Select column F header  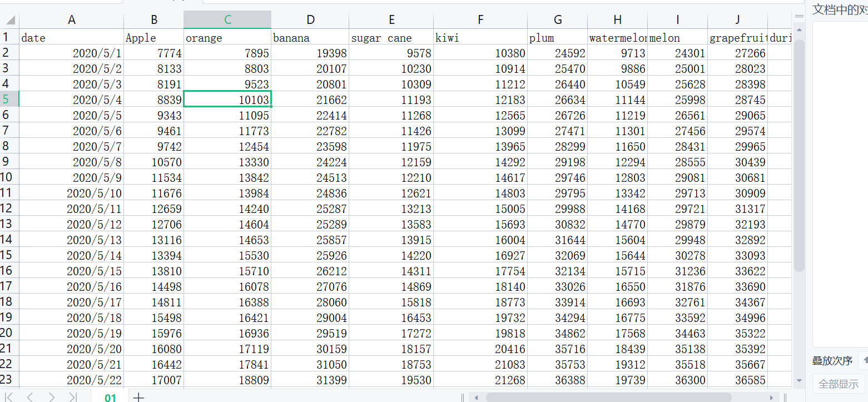480,20
